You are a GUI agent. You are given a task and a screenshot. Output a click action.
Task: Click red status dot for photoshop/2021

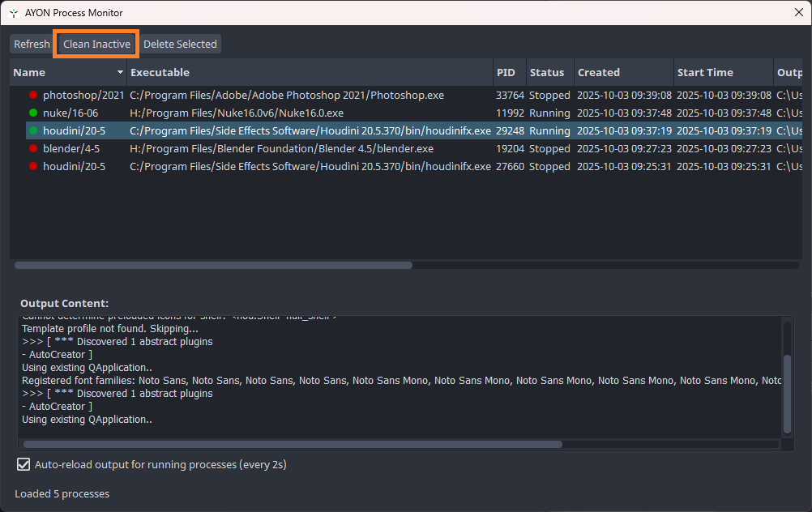[x=33, y=96]
